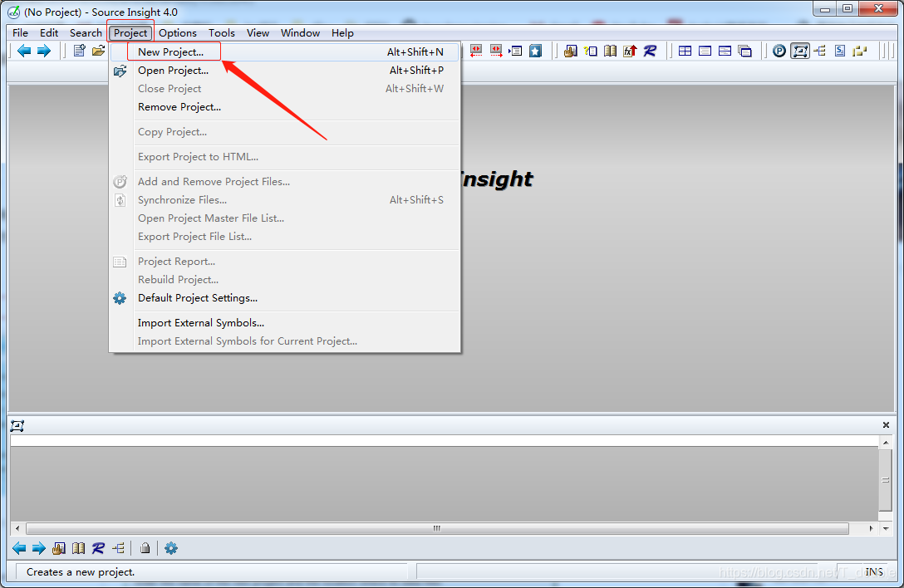Select Export Project File List... entry
904x588 pixels.
click(x=285, y=237)
